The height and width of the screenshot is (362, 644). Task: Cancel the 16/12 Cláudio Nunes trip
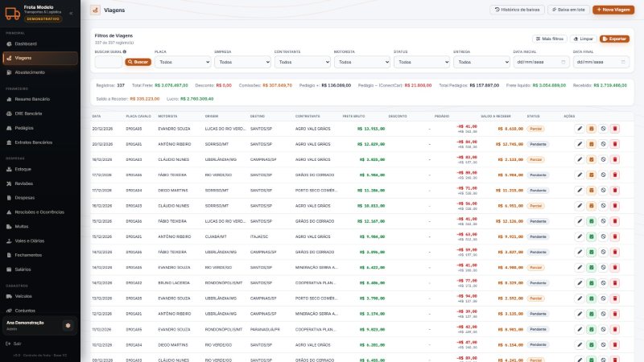(x=603, y=206)
